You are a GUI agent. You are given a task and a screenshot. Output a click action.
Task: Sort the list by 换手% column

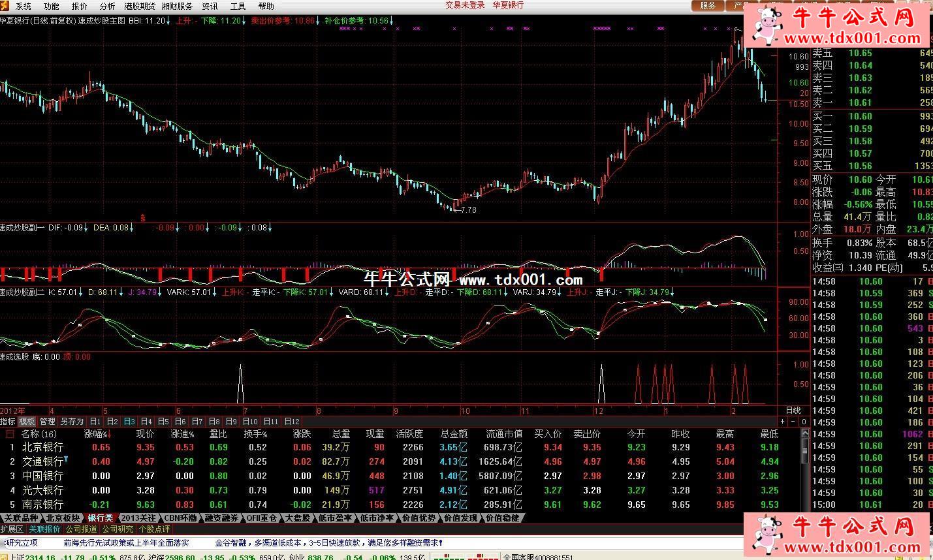pos(255,433)
